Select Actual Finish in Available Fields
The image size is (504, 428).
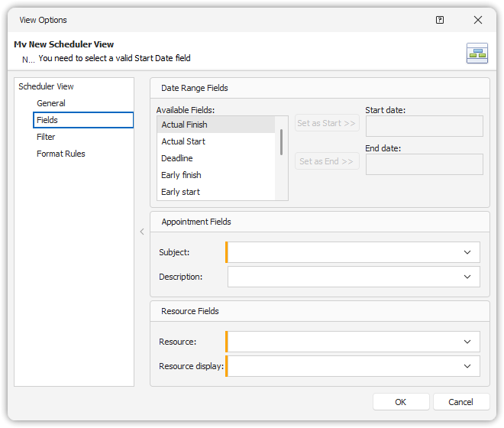(184, 125)
